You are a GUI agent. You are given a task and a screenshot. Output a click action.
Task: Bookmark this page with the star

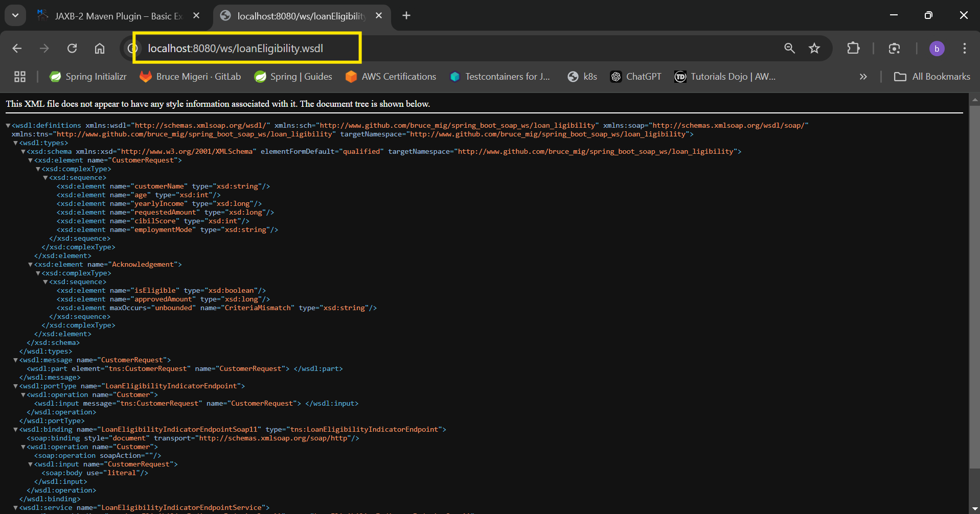click(x=814, y=48)
